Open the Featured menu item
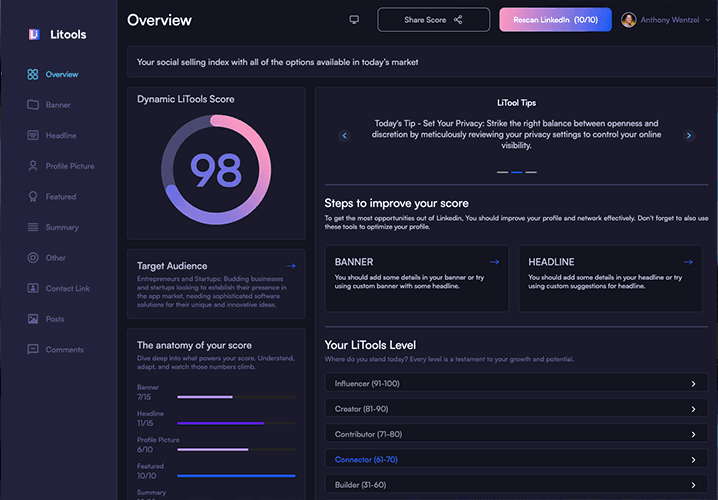Image resolution: width=718 pixels, height=500 pixels. coord(61,196)
